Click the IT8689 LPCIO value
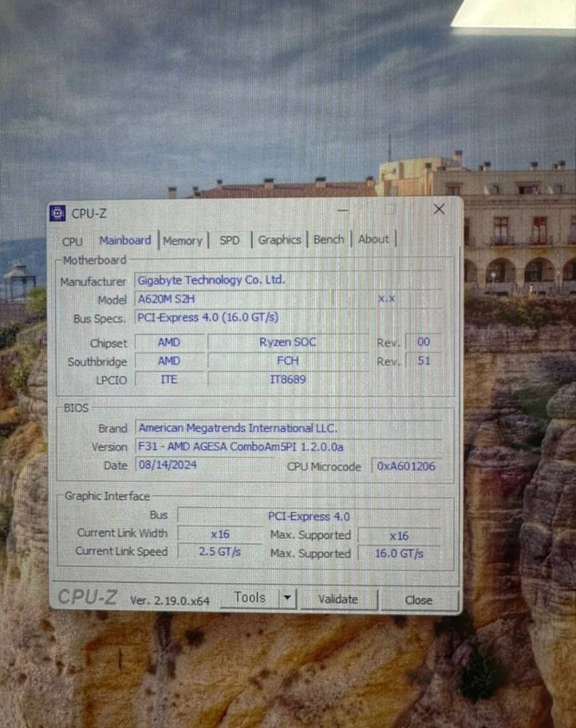This screenshot has width=576, height=728. [288, 379]
